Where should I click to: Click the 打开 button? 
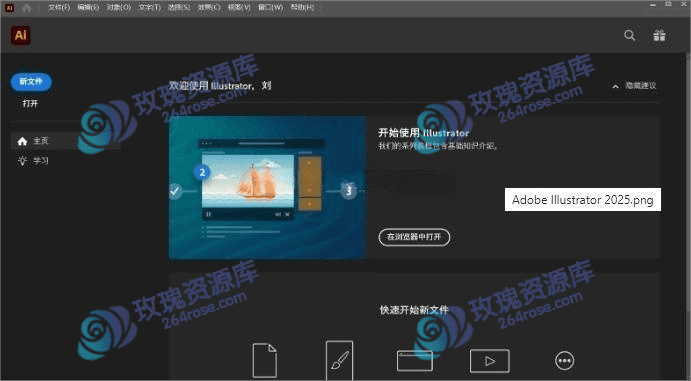pyautogui.click(x=30, y=104)
